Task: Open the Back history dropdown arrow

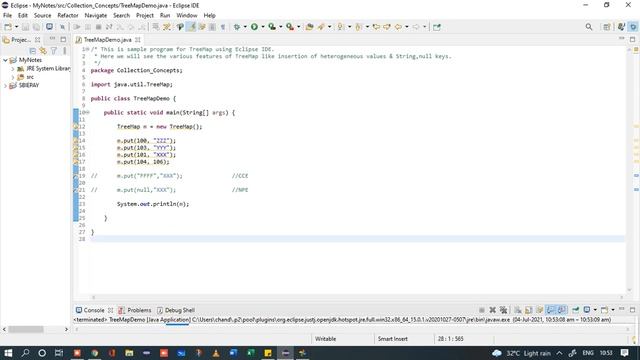Action: (407, 27)
